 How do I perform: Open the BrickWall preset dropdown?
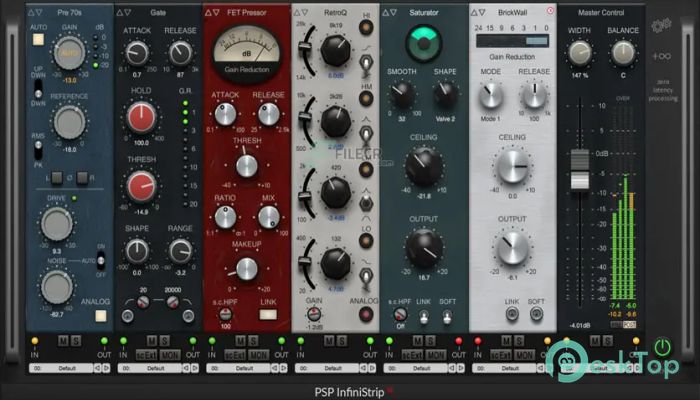click(x=504, y=368)
